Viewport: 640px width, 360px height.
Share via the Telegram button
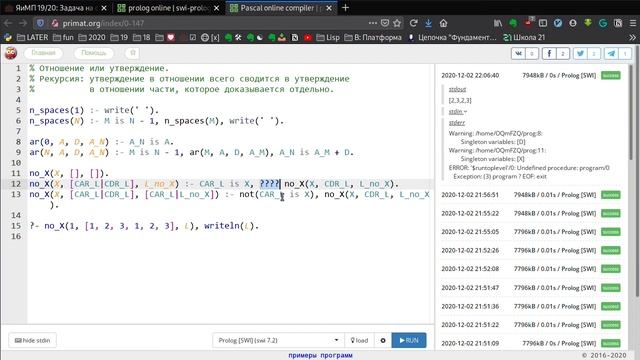pos(618,53)
